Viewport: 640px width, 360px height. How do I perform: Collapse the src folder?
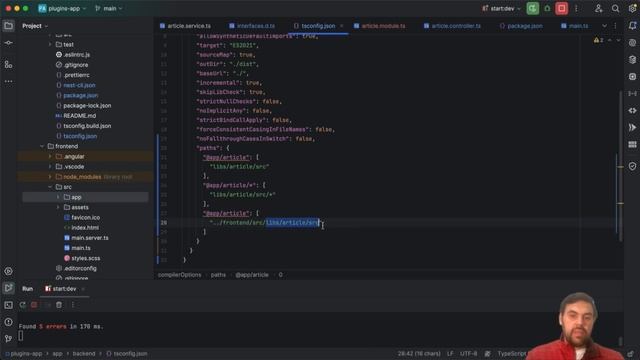coord(50,187)
